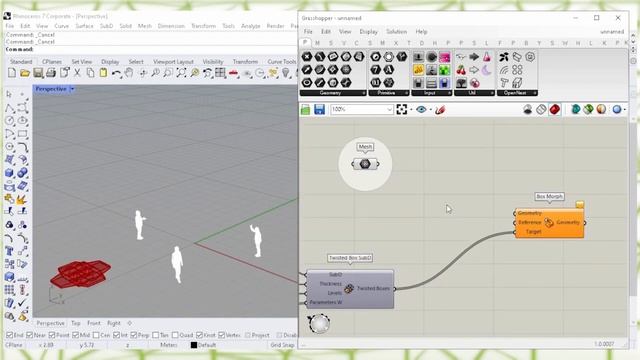Click the Cut scissors icon in Rhino toolbar
This screenshot has width=640, height=360.
point(77,73)
